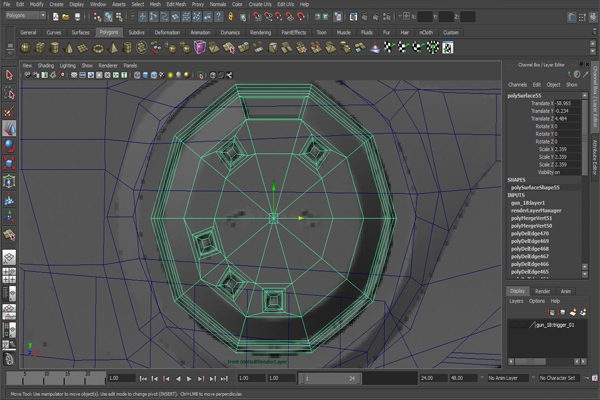The width and height of the screenshot is (600, 400).
Task: Create a polygon pipe from shelf
Action: [127, 48]
